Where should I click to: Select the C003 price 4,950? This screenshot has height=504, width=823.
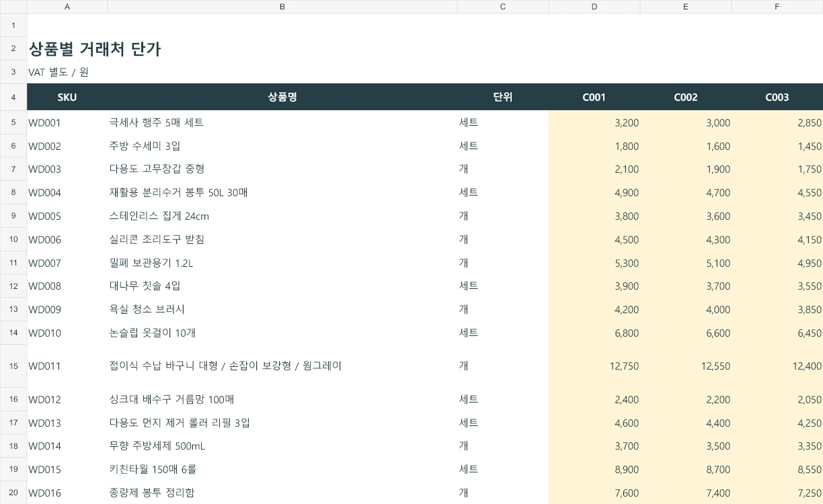point(777,263)
